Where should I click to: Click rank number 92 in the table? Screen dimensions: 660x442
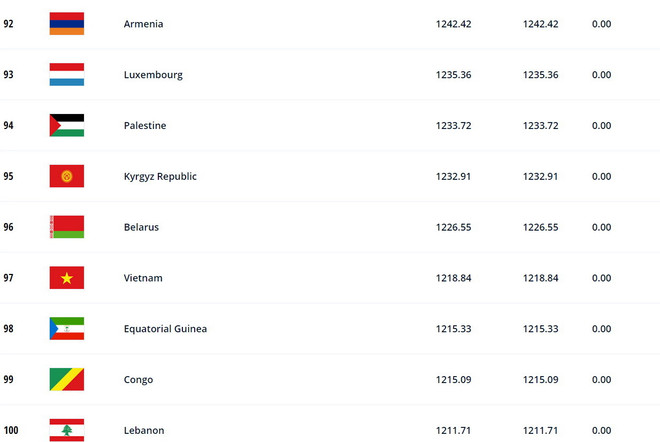click(9, 24)
